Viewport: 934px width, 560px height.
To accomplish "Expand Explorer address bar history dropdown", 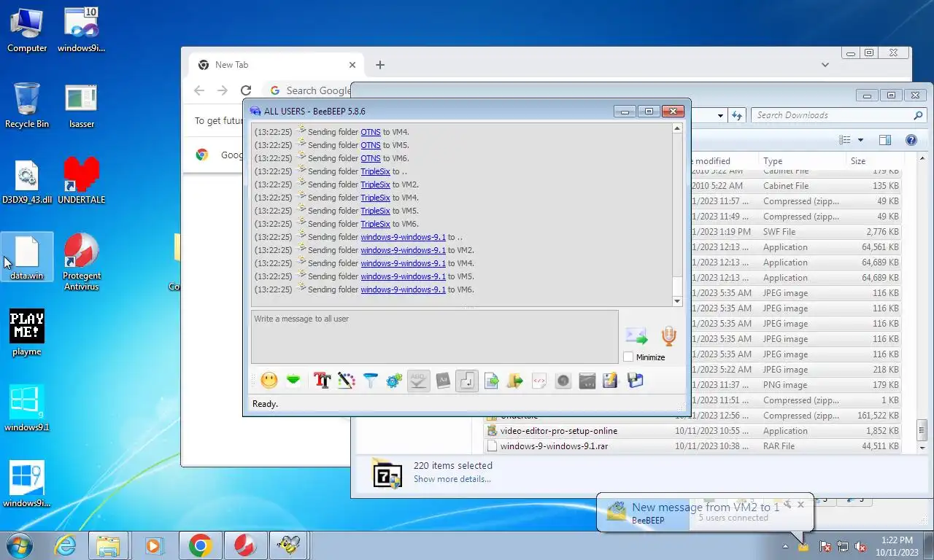I will 720,115.
